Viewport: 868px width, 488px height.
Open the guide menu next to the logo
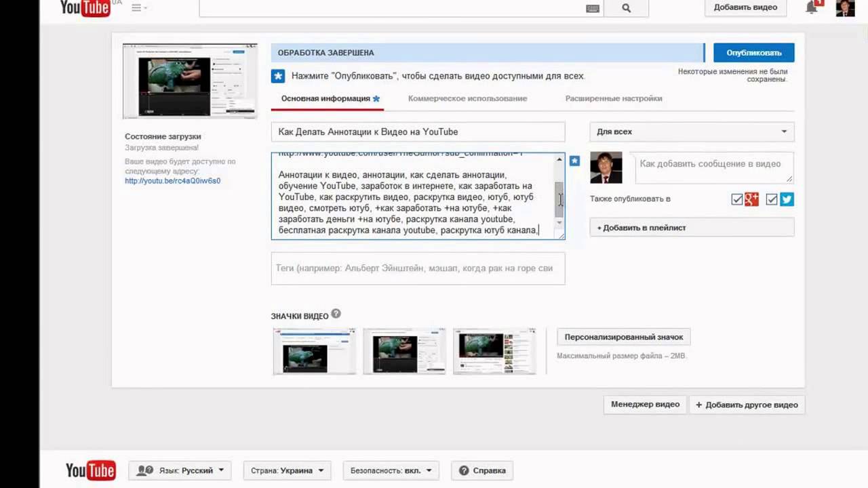point(139,7)
